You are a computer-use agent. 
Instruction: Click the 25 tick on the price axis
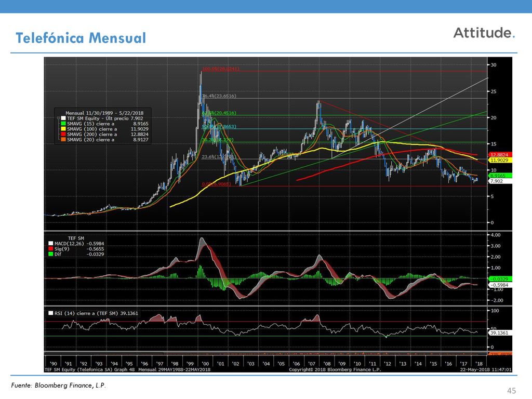(x=494, y=91)
